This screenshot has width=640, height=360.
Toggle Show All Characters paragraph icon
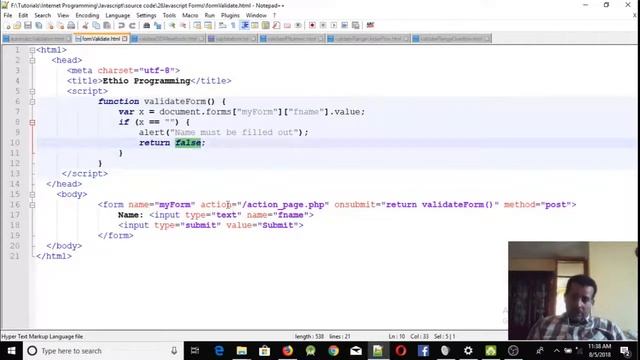click(233, 25)
